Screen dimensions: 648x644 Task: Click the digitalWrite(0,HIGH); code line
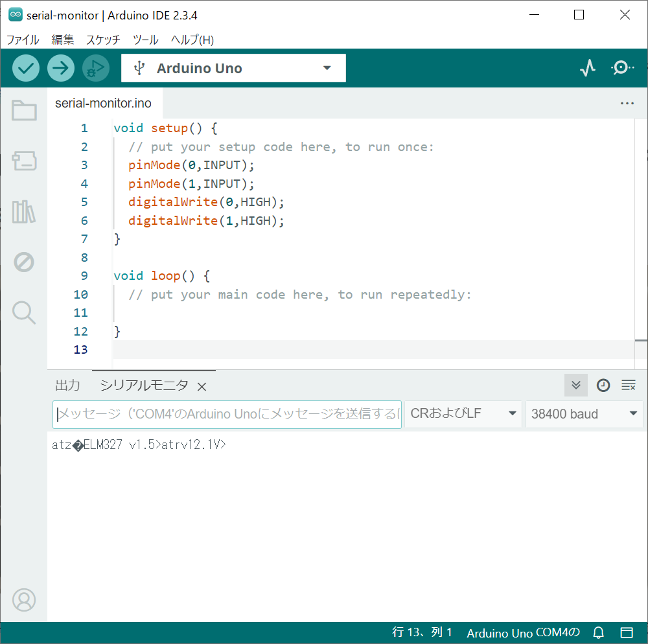pyautogui.click(x=206, y=202)
